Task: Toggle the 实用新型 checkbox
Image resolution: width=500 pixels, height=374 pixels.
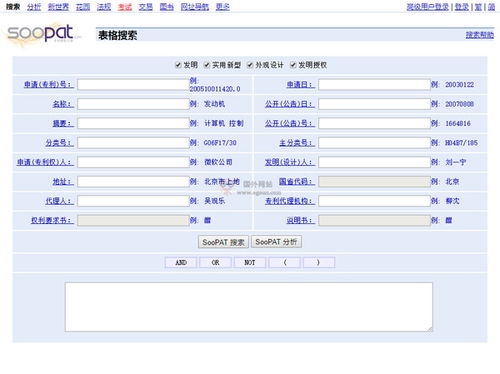Action: (207, 65)
